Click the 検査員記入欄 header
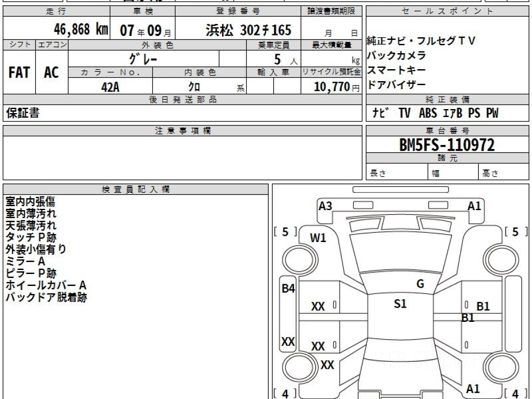The image size is (532, 399). [136, 189]
